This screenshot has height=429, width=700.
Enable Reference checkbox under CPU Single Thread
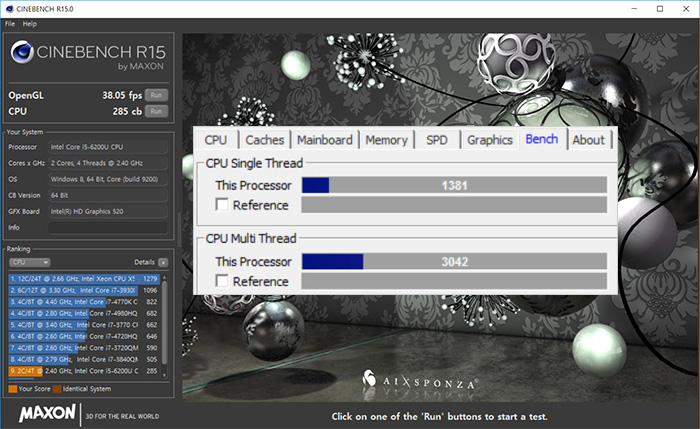coord(222,205)
